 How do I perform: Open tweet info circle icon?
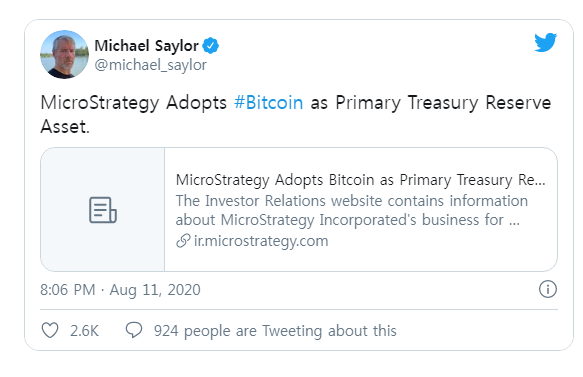point(548,289)
